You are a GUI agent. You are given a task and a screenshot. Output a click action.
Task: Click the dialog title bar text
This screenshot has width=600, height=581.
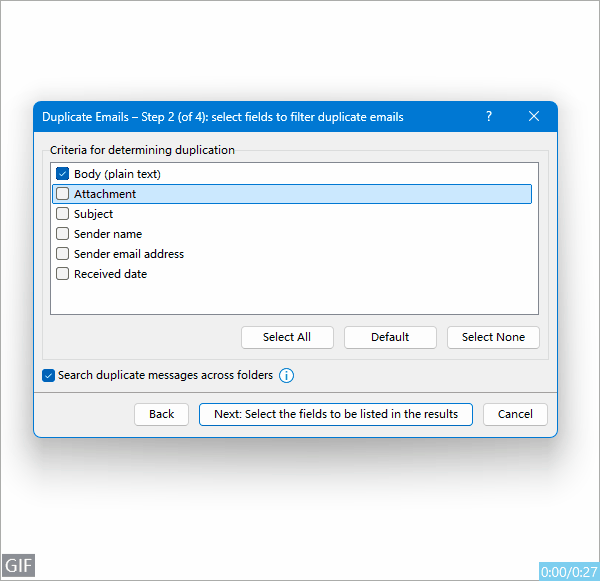pos(222,117)
